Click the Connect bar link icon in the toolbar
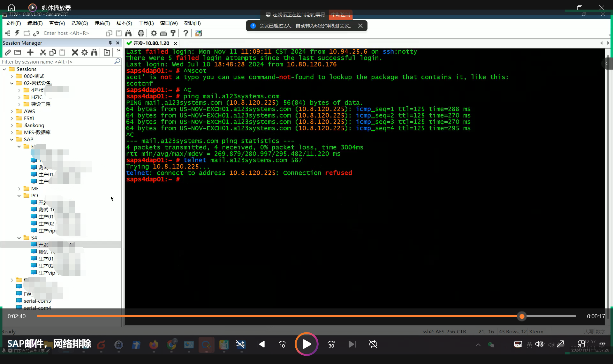 tap(36, 33)
